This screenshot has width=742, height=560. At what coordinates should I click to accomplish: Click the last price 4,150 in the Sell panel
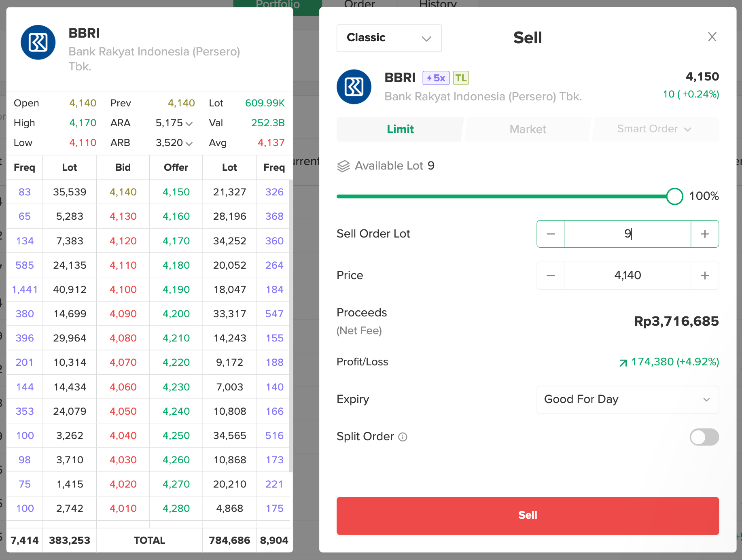pos(702,76)
